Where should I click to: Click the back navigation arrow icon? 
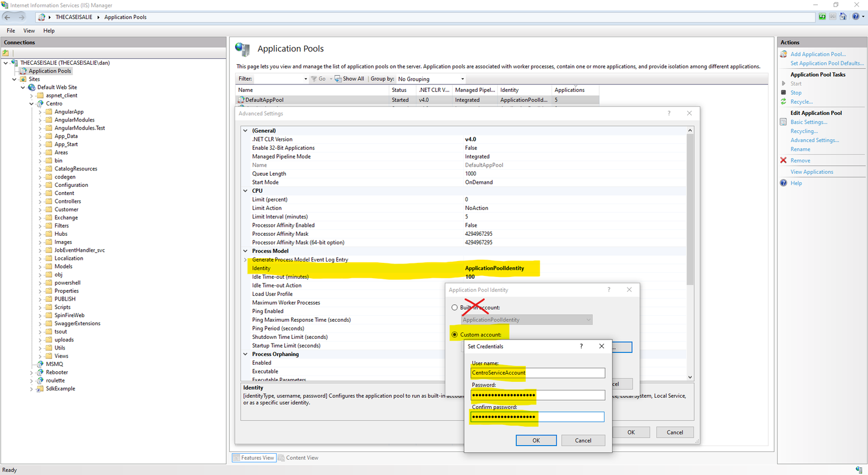[x=8, y=17]
